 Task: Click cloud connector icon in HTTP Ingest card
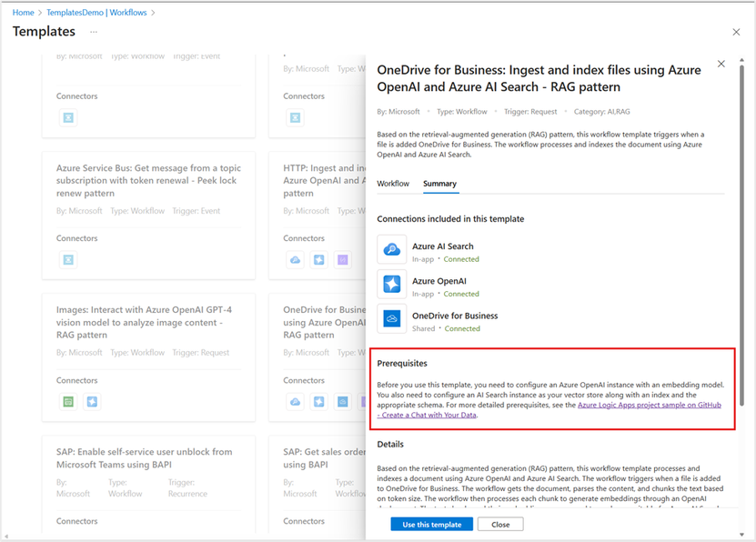pyautogui.click(x=295, y=260)
